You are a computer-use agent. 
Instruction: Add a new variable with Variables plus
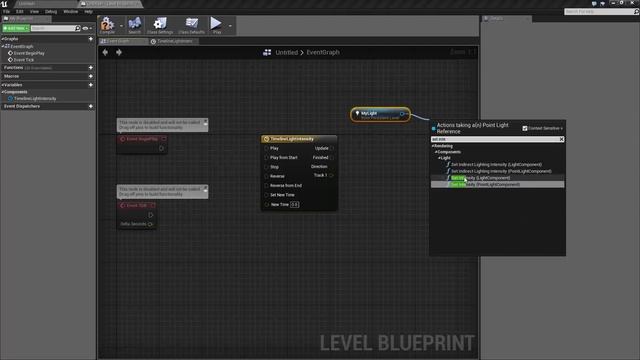point(91,85)
